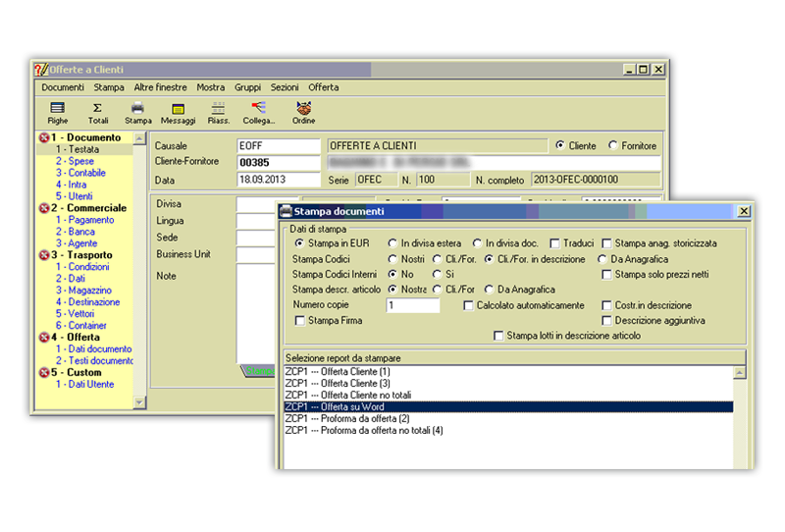The height and width of the screenshot is (532, 785).
Task: Choose In divisa estera radio option
Action: [x=393, y=243]
